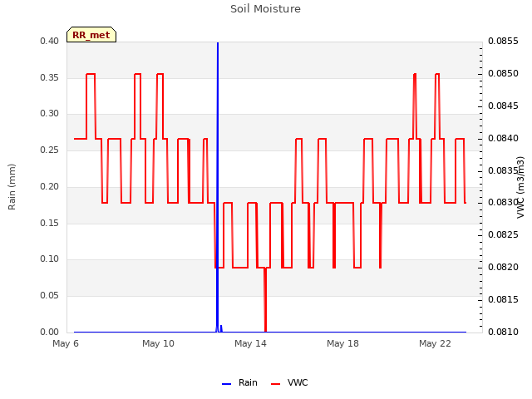Click the 0.05 left axis value
The image size is (532, 399).
tap(49, 296)
